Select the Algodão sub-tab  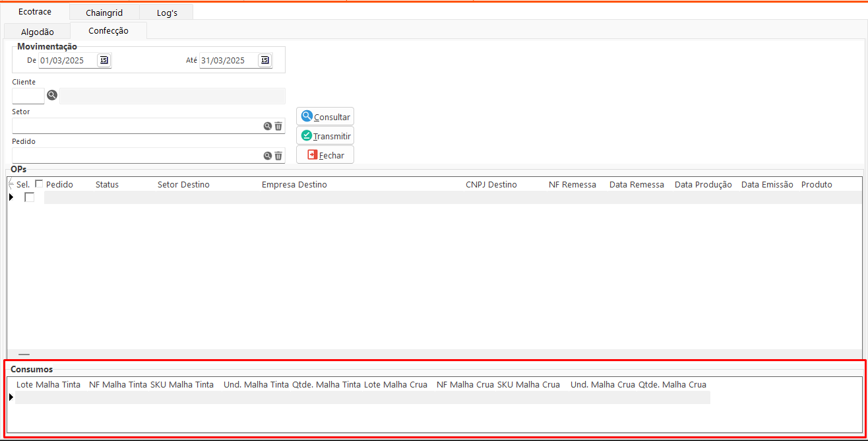pyautogui.click(x=37, y=32)
